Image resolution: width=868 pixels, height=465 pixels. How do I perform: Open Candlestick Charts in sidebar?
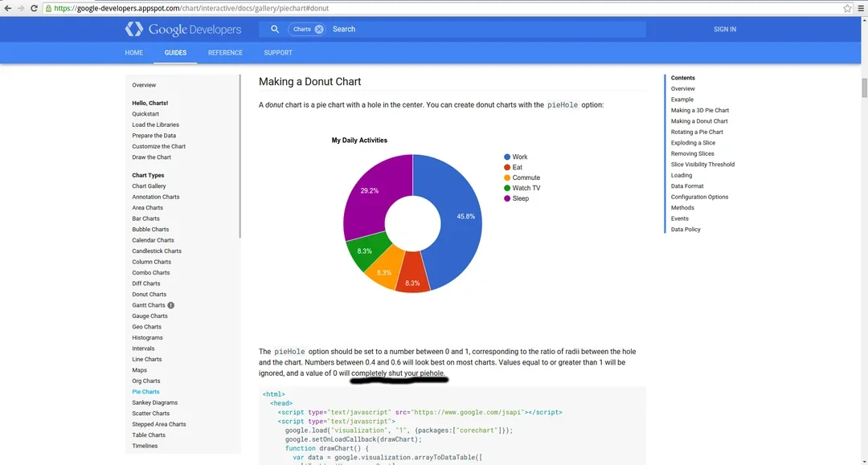click(x=157, y=251)
